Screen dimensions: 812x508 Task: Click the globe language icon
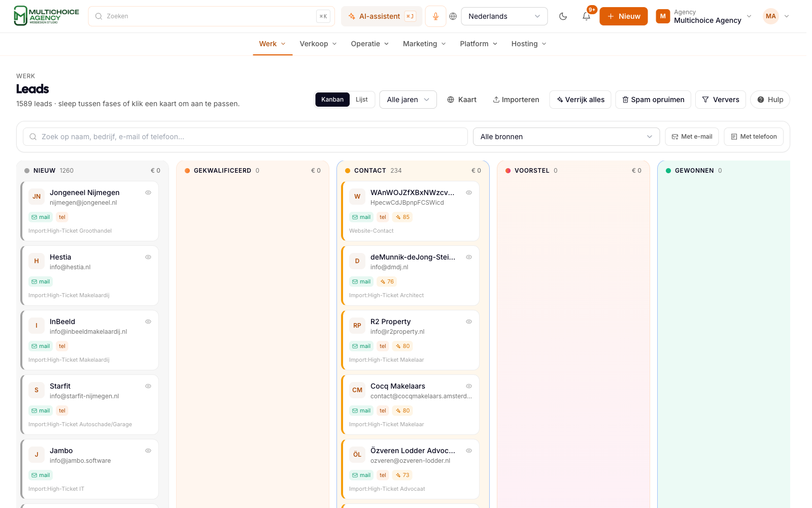tap(453, 16)
